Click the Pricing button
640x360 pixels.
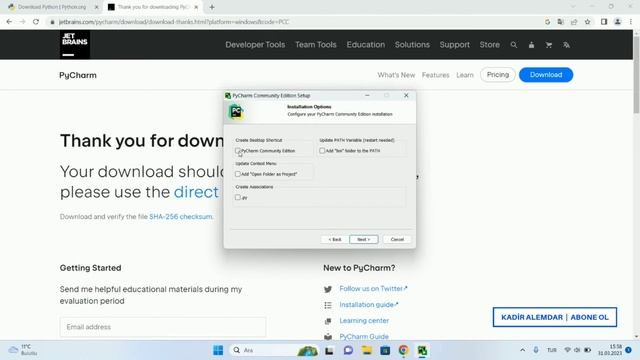click(498, 75)
